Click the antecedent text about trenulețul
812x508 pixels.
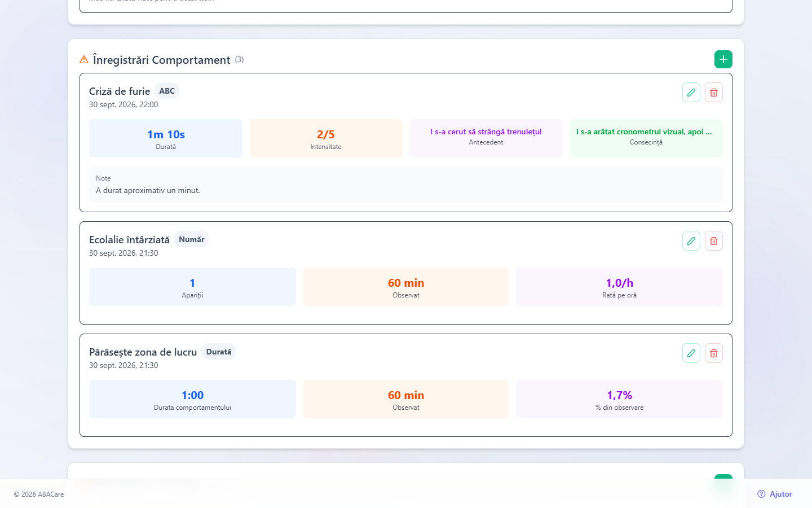(486, 132)
